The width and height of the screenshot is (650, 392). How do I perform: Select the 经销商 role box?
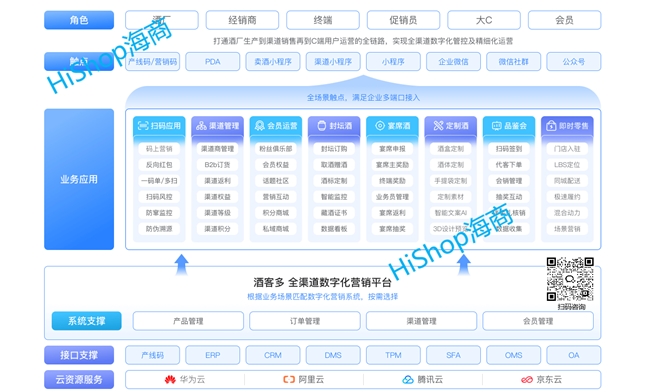(x=243, y=20)
